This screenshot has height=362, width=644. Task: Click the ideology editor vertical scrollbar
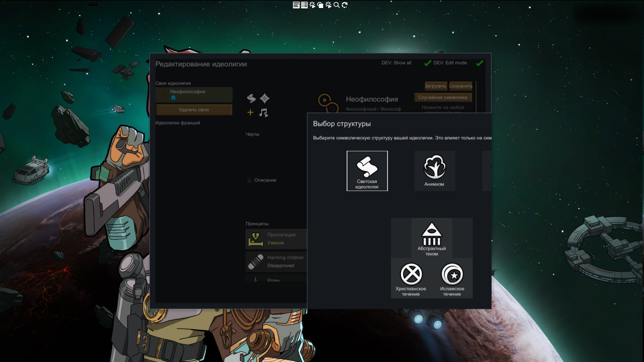click(x=476, y=97)
